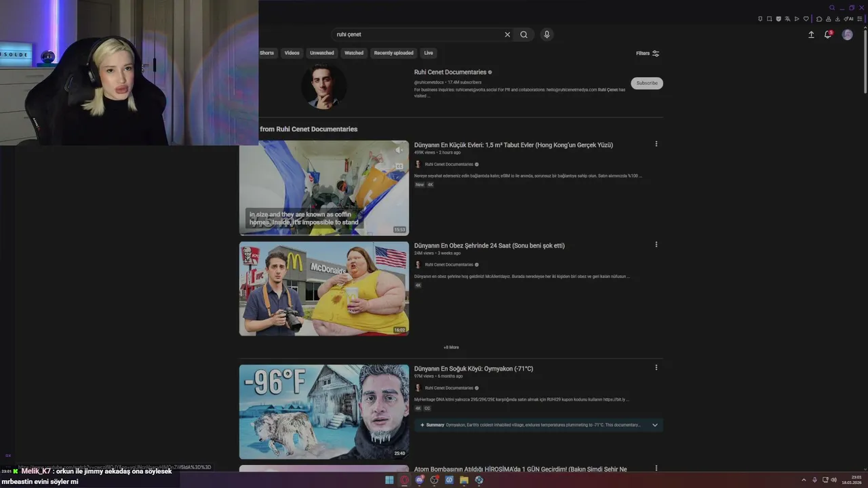Screen dimensions: 868x488
Task: Open the Opera player play-arrow icon
Action: (797, 19)
